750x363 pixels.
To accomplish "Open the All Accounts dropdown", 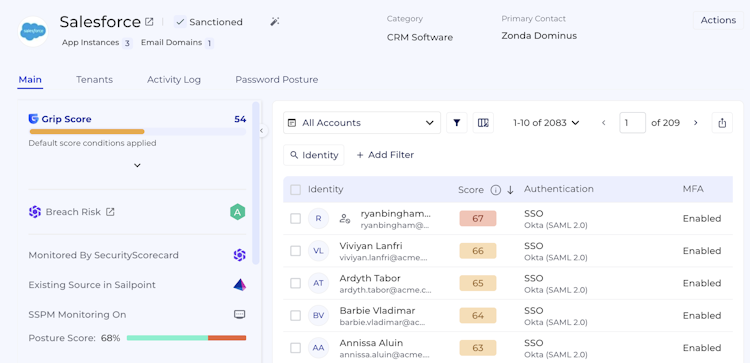I will point(362,123).
